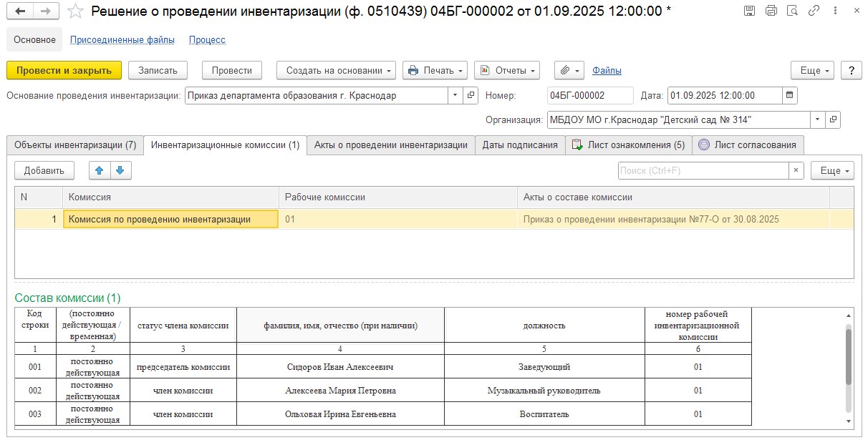Open the print preview magnifier icon
The width and height of the screenshot is (868, 440).
792,11
